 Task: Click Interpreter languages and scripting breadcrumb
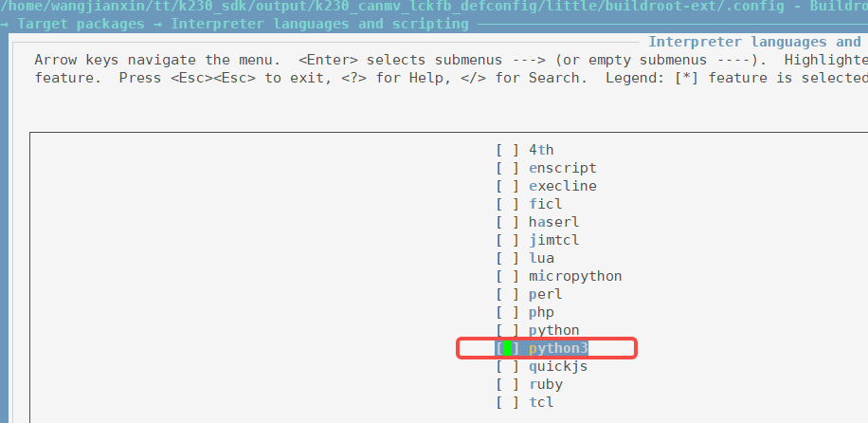(319, 24)
